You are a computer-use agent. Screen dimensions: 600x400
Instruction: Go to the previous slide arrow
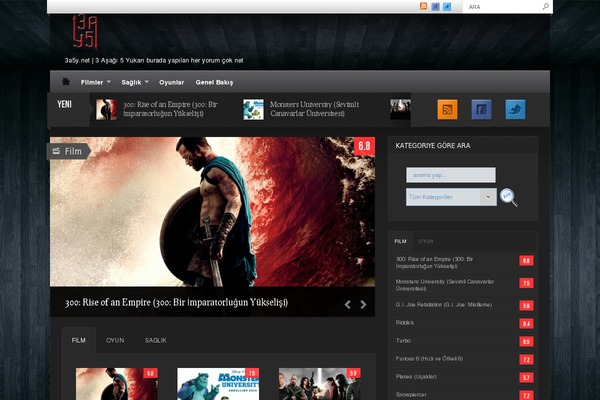(x=347, y=304)
